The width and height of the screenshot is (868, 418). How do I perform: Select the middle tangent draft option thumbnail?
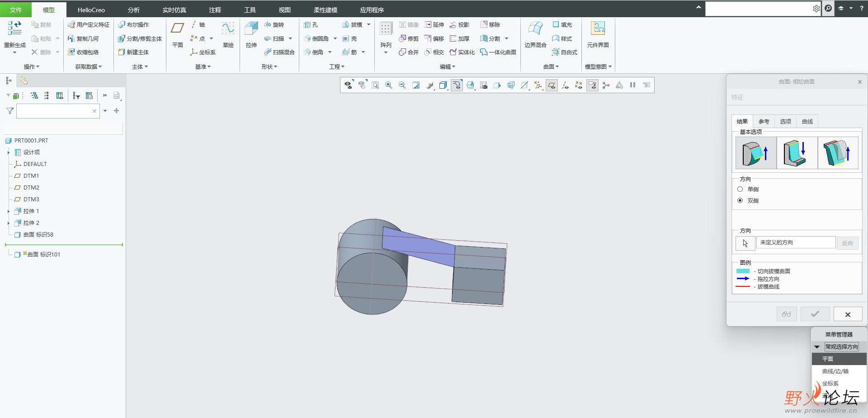[x=797, y=153]
